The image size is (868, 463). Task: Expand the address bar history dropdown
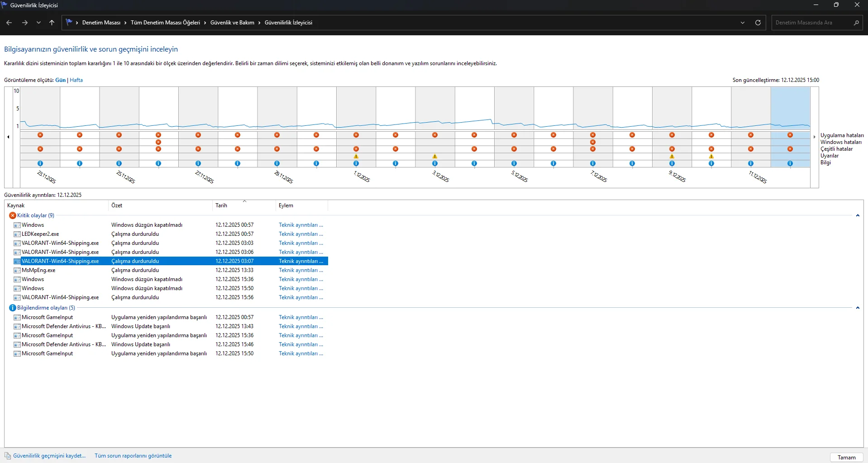pyautogui.click(x=743, y=23)
